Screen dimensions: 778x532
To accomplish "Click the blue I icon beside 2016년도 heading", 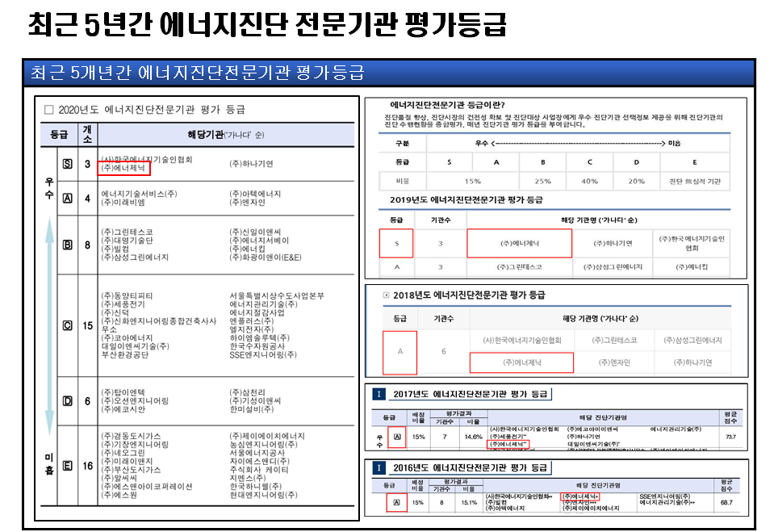I will [379, 467].
